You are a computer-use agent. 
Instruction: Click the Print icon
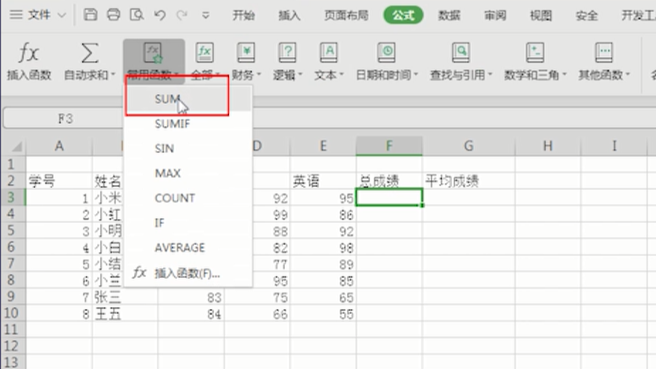[113, 15]
